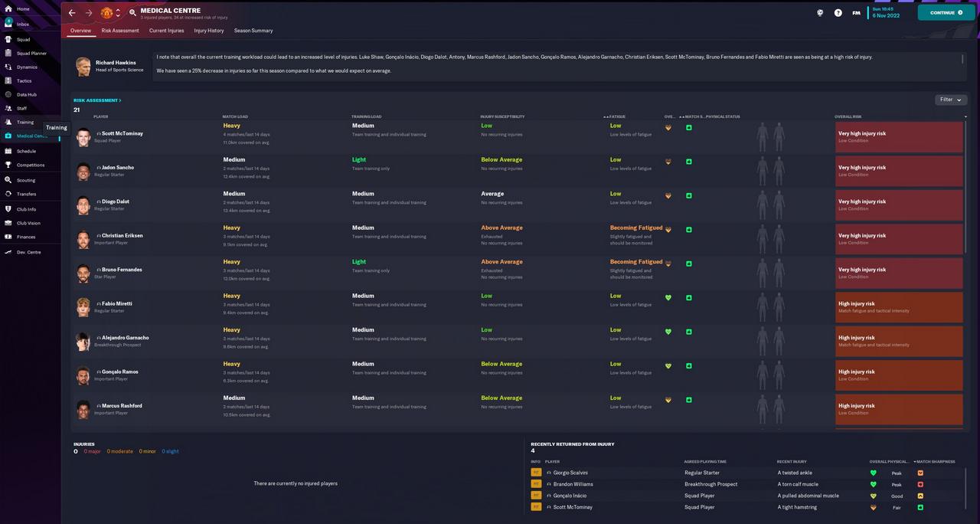Open the Schedule sidebar icon
This screenshot has width=980, height=524.
(8, 151)
